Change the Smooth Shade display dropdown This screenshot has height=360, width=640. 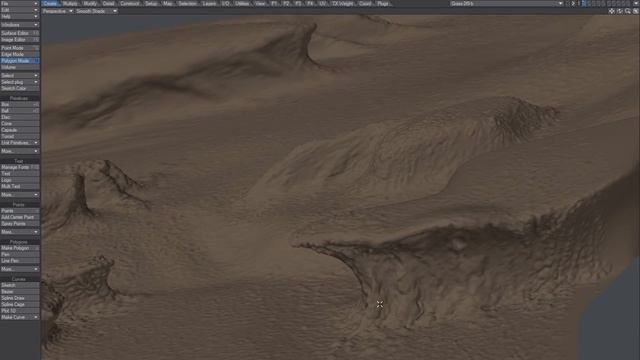tap(96, 11)
